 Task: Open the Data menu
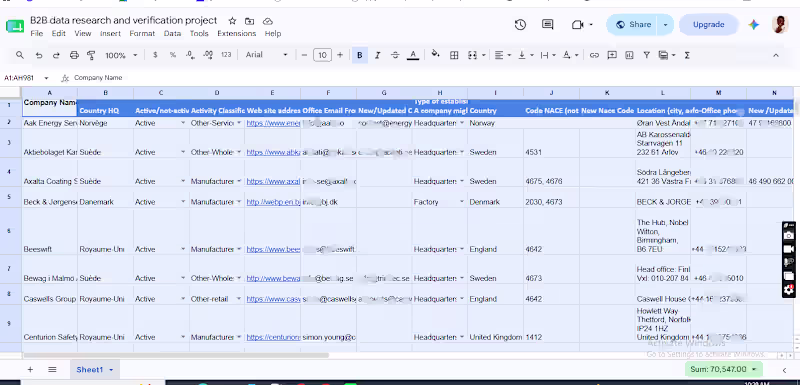point(172,34)
